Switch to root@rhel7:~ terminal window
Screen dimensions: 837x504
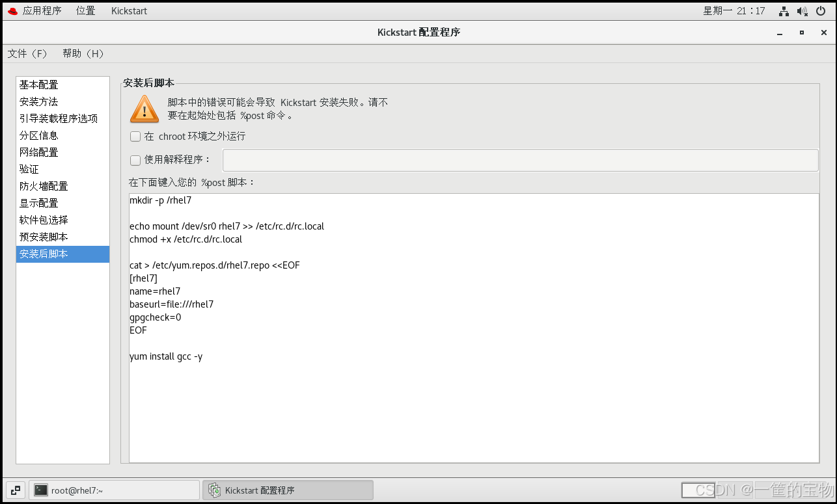point(115,490)
